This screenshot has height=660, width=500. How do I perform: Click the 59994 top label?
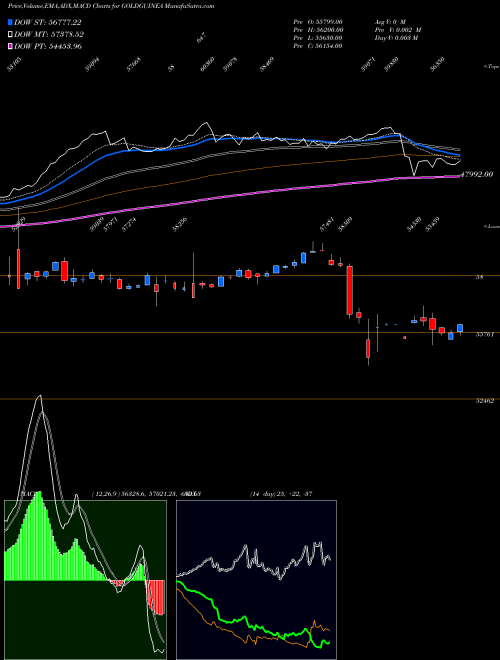92,64
